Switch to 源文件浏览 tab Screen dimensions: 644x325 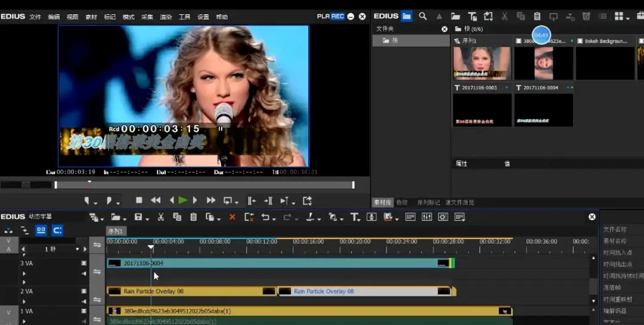[460, 202]
